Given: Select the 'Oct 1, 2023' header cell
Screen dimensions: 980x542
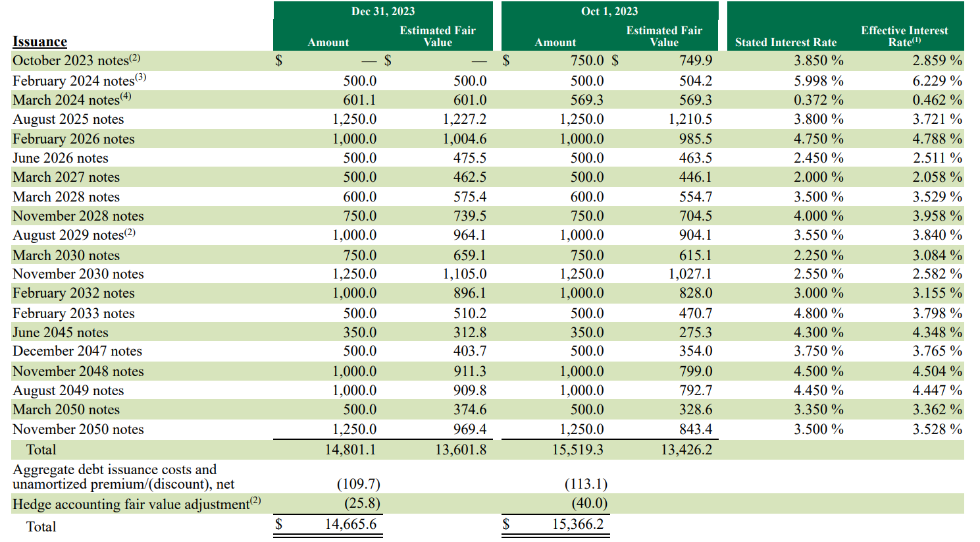Looking at the screenshot, I should tap(609, 11).
